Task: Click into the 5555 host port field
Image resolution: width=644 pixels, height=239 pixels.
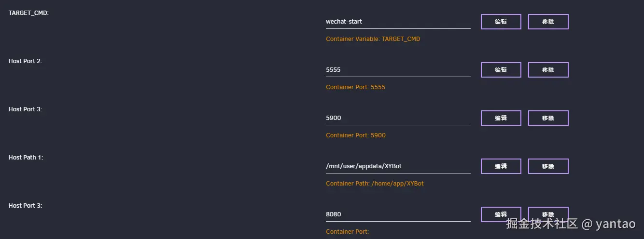Action: tap(398, 70)
